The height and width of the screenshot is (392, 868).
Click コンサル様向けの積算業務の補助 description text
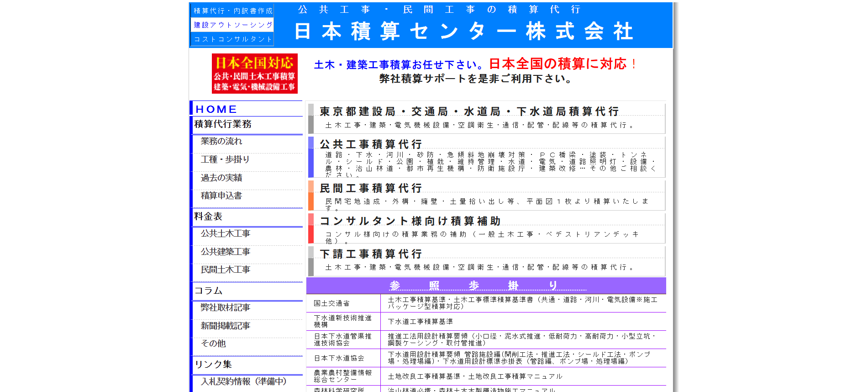[x=483, y=237]
